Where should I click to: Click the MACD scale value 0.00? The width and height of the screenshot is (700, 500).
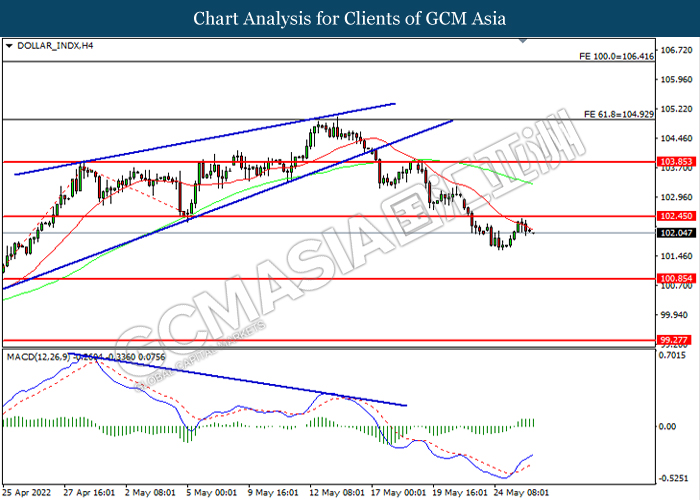click(x=667, y=426)
